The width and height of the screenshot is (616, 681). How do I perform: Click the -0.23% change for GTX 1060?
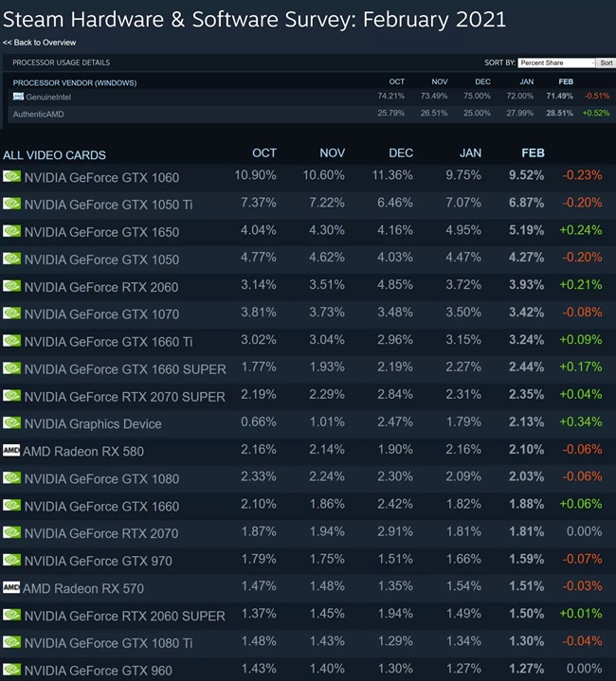pos(582,175)
